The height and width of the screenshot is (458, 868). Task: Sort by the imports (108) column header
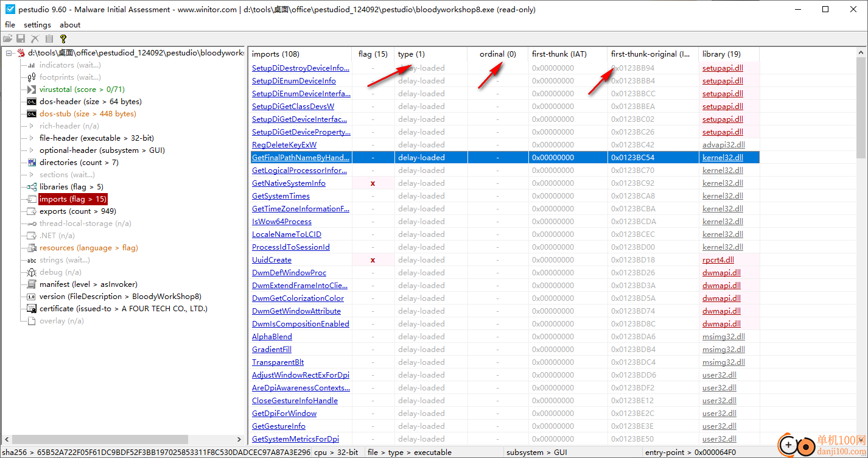300,54
